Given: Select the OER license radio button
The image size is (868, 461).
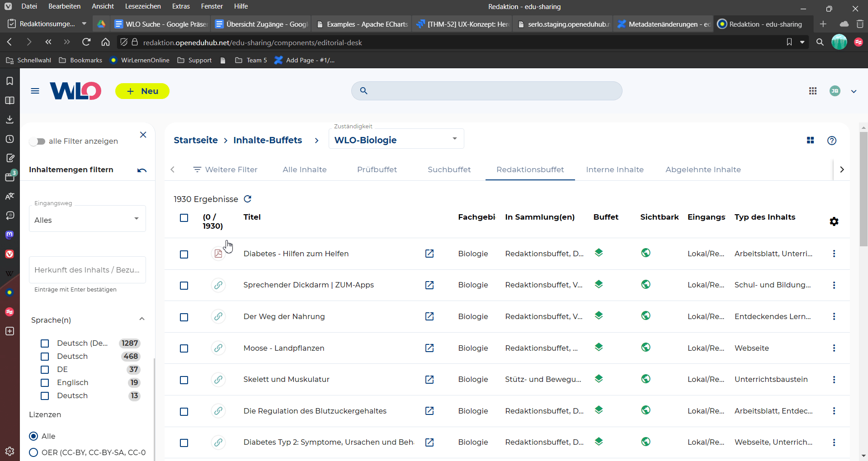Looking at the screenshot, I should coord(33,452).
